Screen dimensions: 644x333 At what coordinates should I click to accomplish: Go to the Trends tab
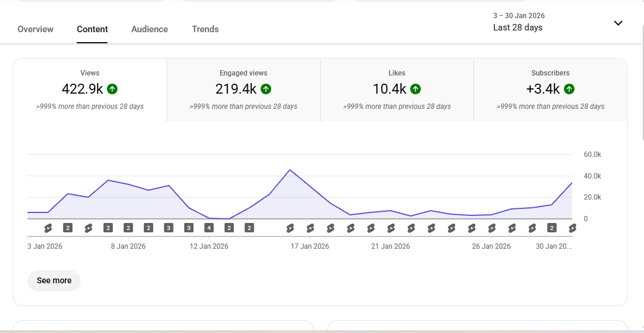pyautogui.click(x=205, y=29)
